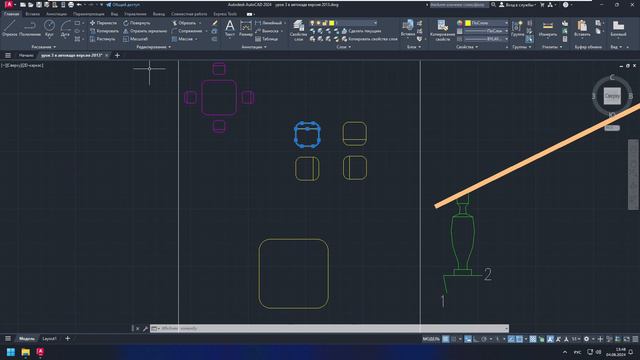This screenshot has height=360, width=640.
Task: Toggle polar tracking in status bar
Action: [484, 339]
